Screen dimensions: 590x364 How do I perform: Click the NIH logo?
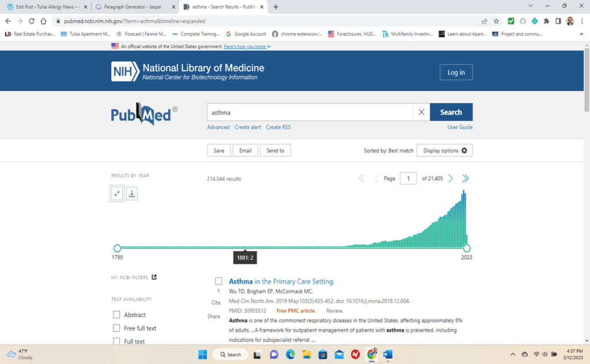(x=125, y=71)
